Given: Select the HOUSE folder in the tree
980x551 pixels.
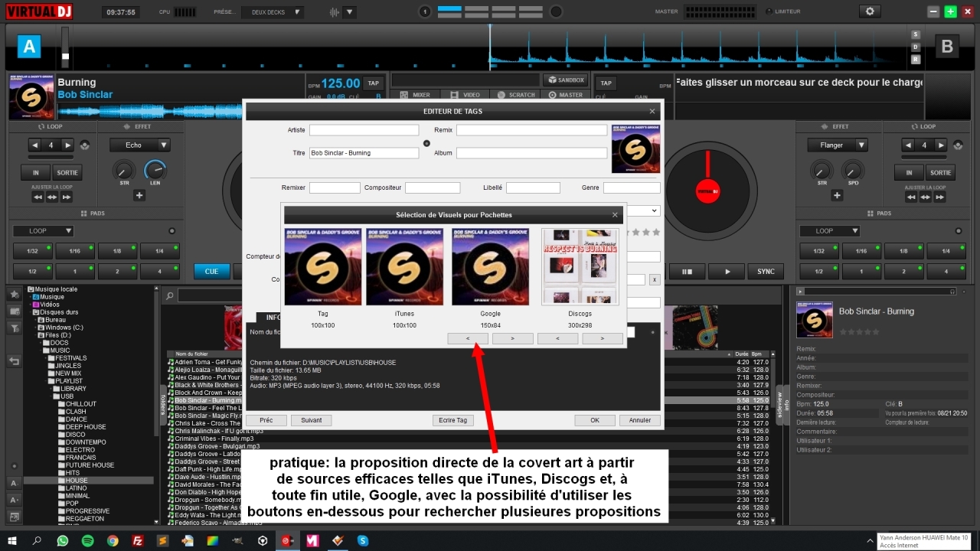Looking at the screenshot, I should pyautogui.click(x=76, y=481).
